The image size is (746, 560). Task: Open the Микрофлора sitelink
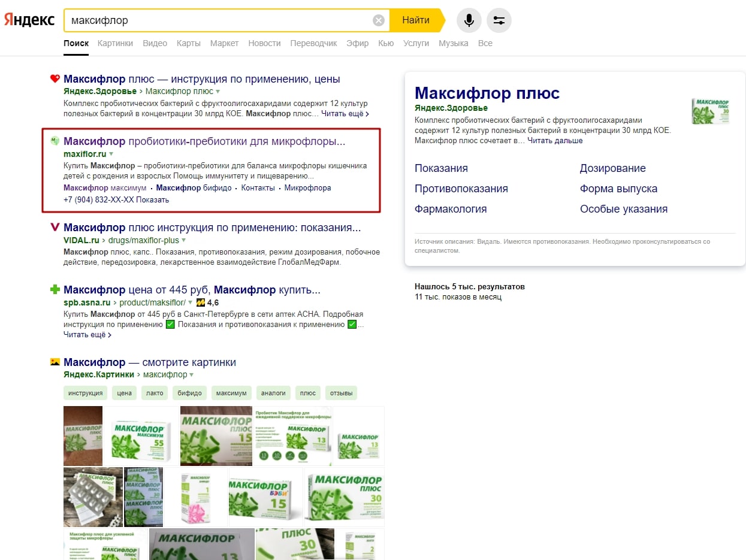pyautogui.click(x=307, y=188)
